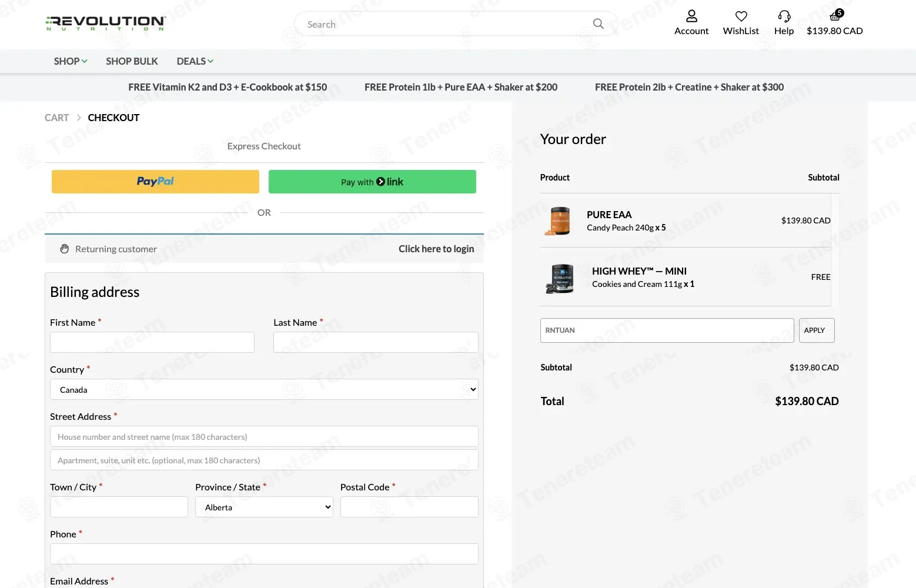Screen dimensions: 916x588
Task: Expand the SHOP menu
Action: [x=71, y=61]
